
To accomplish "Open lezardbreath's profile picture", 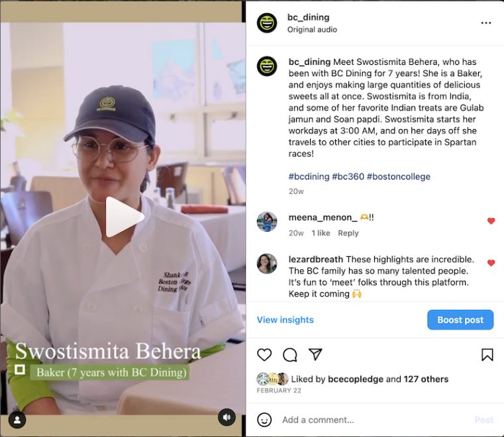I will point(267,264).
